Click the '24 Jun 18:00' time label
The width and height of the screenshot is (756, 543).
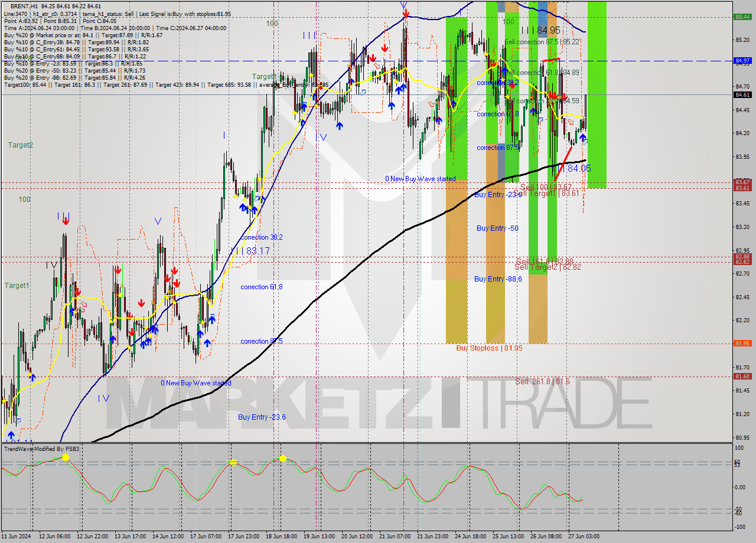[x=470, y=536]
